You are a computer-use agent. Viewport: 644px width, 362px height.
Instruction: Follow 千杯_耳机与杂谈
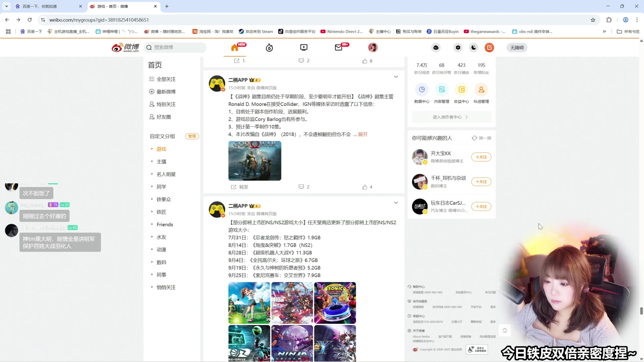[x=481, y=182]
